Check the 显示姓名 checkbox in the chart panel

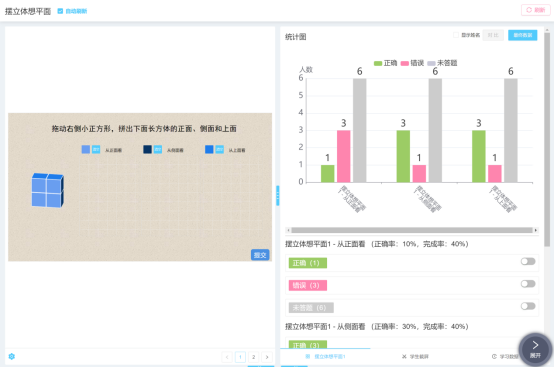[456, 35]
